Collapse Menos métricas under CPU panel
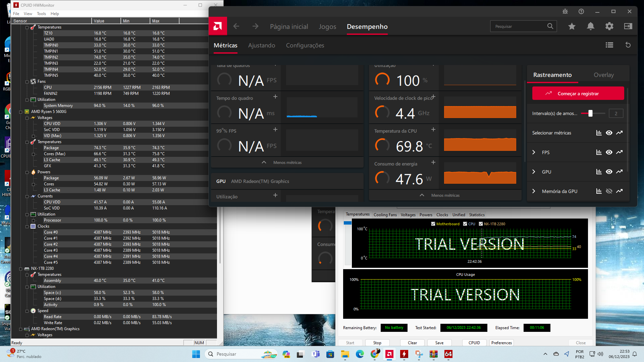Image resolution: width=644 pixels, height=362 pixels. point(445,195)
